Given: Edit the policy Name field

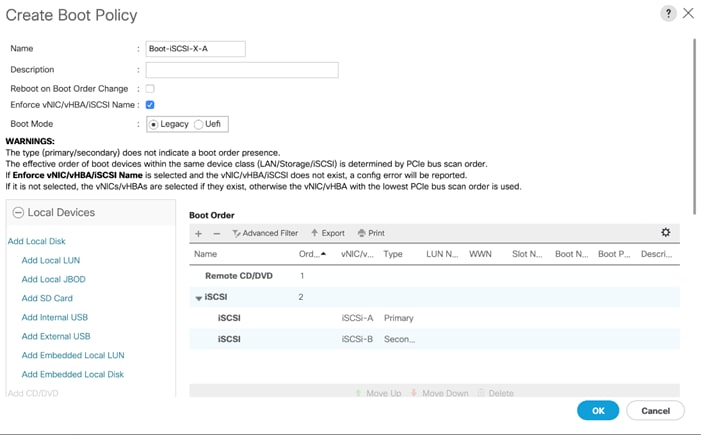Looking at the screenshot, I should [x=195, y=49].
